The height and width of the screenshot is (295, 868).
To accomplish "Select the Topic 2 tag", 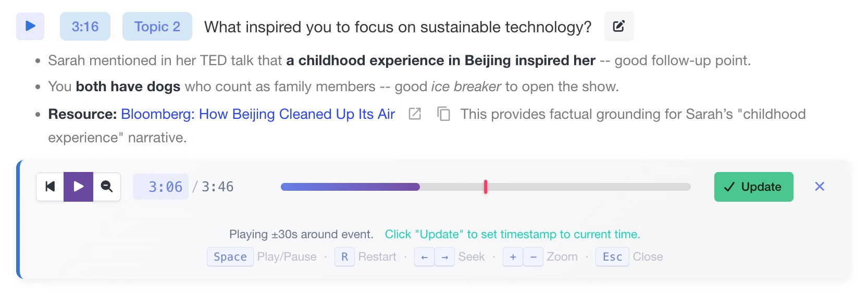I will click(x=157, y=27).
